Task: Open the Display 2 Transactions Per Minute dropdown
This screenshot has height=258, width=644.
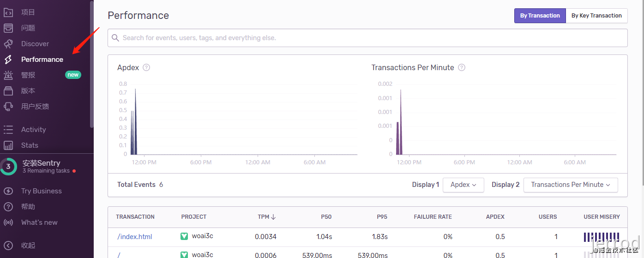Action: point(571,185)
